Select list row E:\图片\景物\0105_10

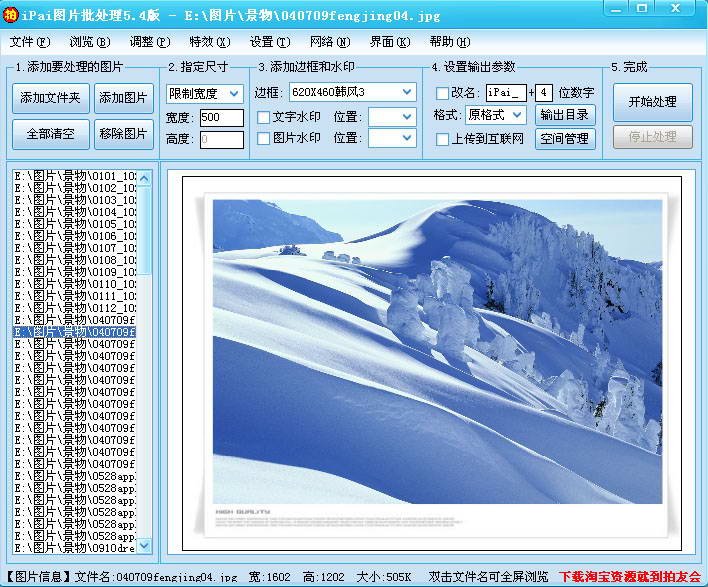coord(75,224)
